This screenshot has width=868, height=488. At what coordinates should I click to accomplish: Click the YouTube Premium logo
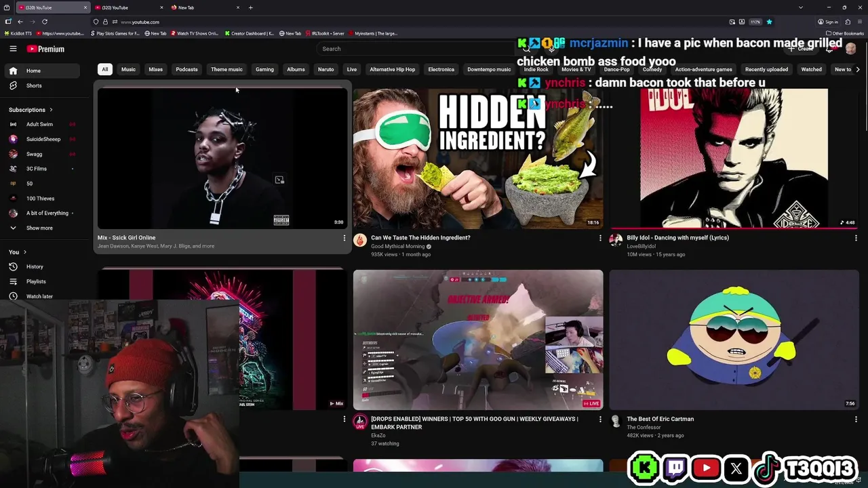45,49
